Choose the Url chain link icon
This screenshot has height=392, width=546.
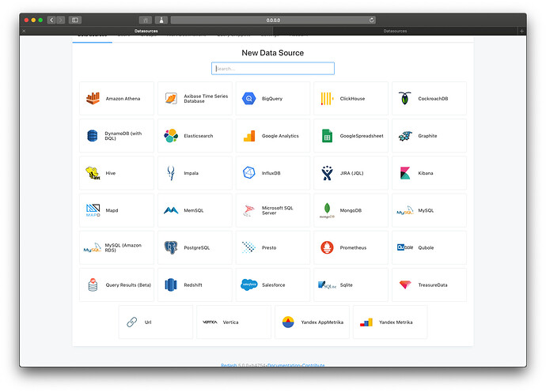131,322
